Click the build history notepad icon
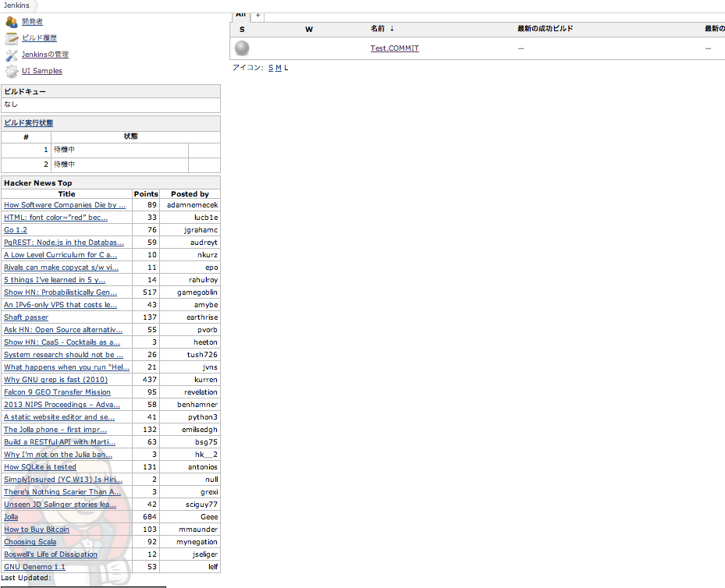The width and height of the screenshot is (725, 588). (x=12, y=38)
